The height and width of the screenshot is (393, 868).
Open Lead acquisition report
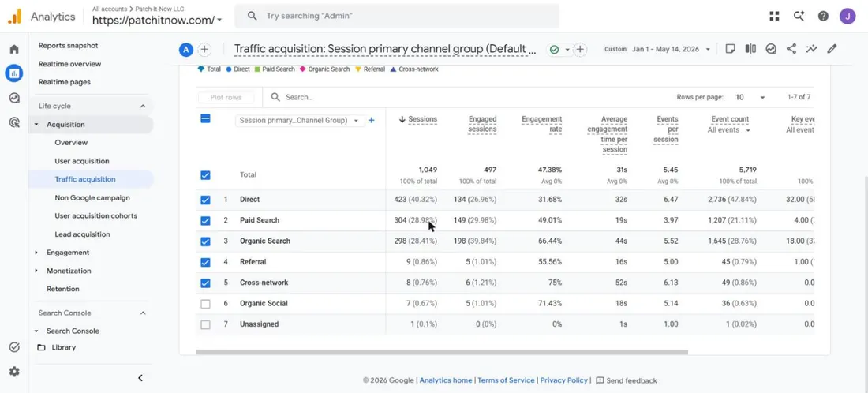pyautogui.click(x=82, y=234)
